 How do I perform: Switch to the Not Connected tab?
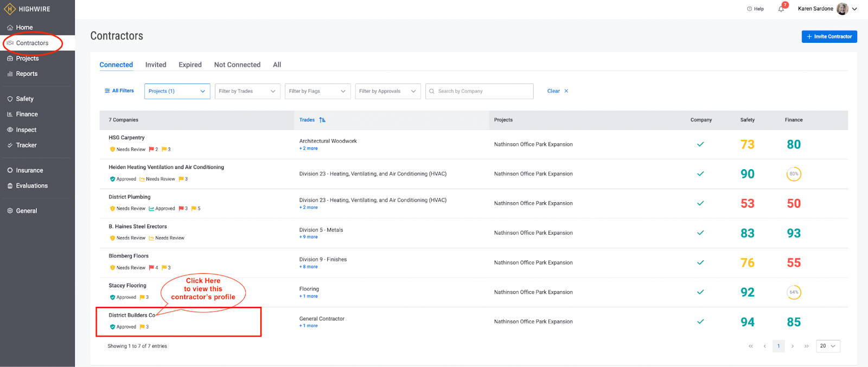237,65
